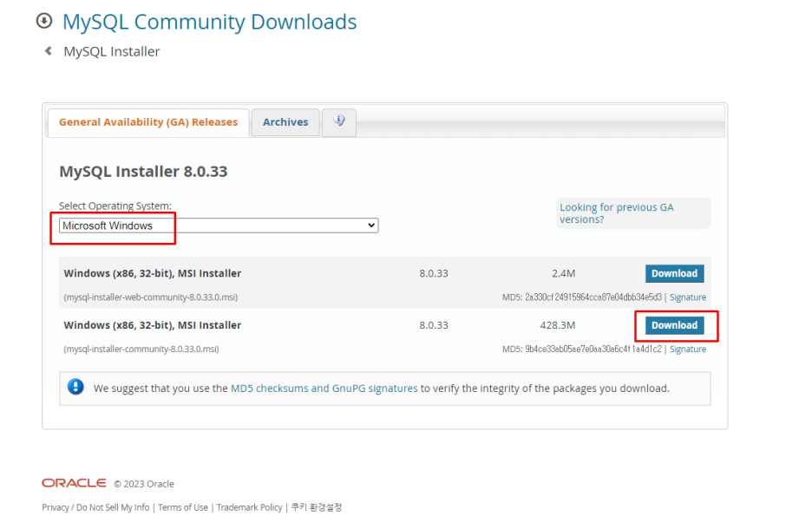The width and height of the screenshot is (812, 529).
Task: Click the 428.3M file size value
Action: pyautogui.click(x=558, y=325)
